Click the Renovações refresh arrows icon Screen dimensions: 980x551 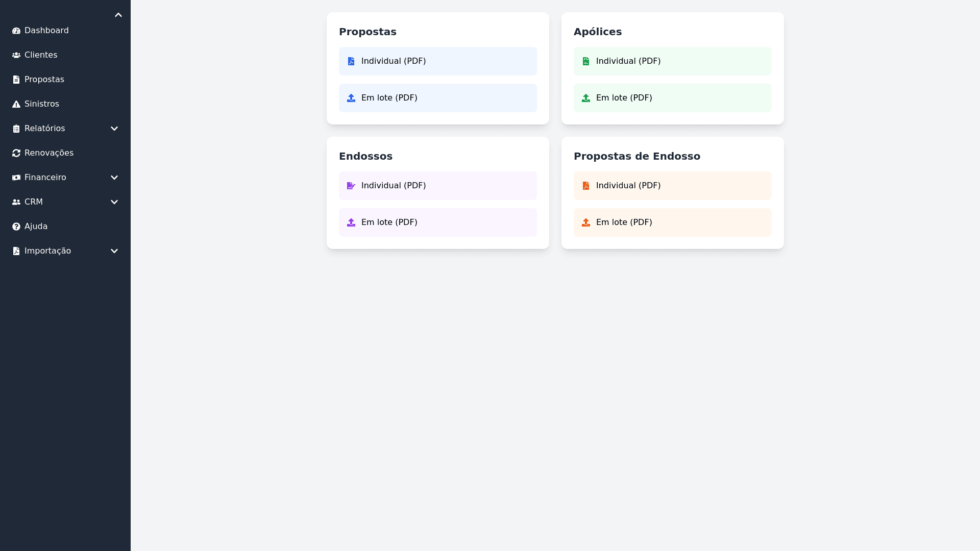coord(16,153)
